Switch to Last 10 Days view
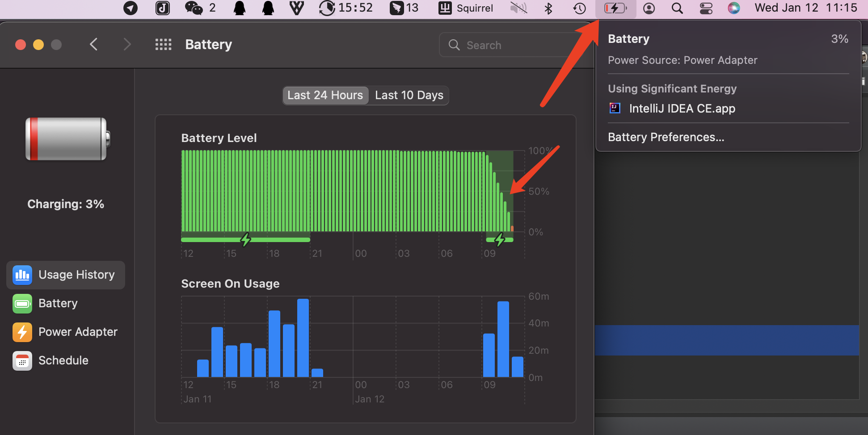 [x=409, y=95]
